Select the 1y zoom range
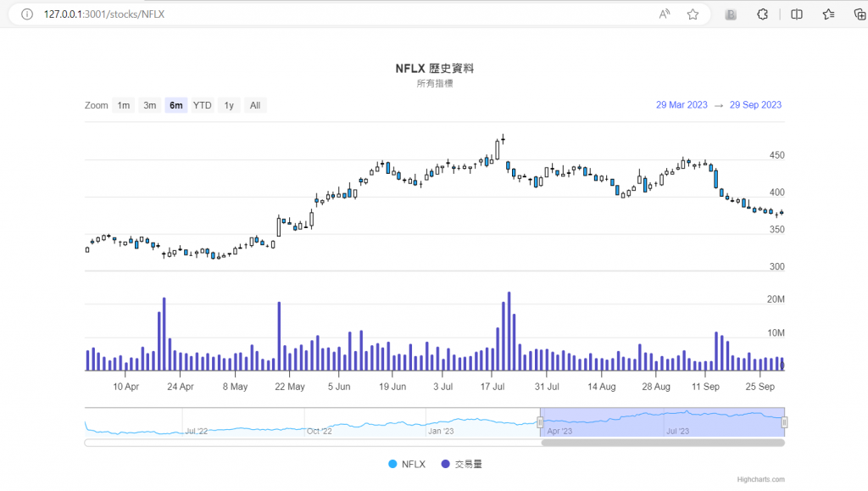This screenshot has width=868, height=491. click(x=229, y=105)
